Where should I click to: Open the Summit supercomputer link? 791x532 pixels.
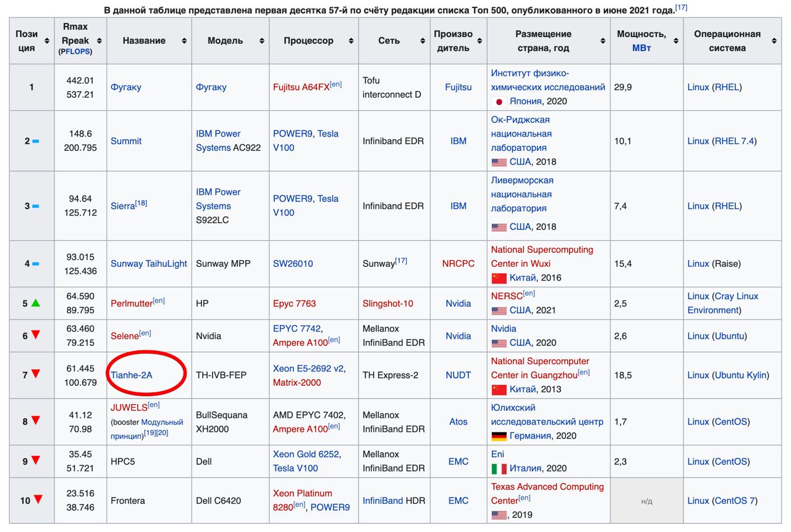coord(126,141)
